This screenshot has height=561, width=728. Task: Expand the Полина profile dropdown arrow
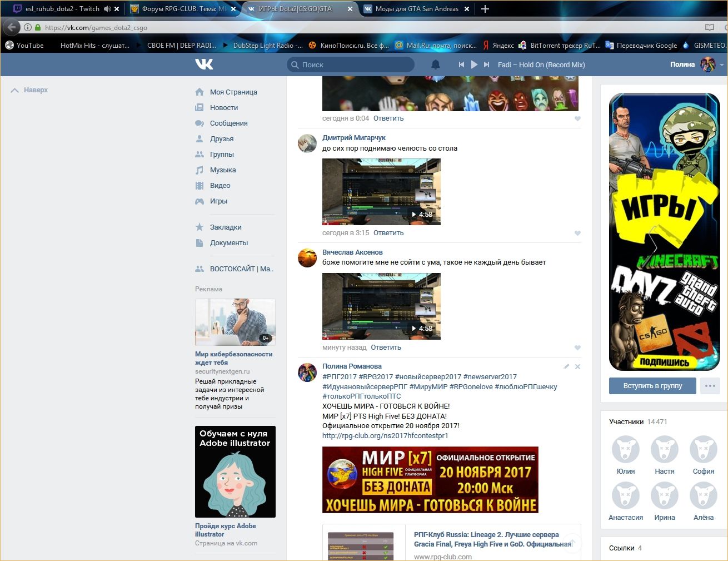pyautogui.click(x=722, y=65)
